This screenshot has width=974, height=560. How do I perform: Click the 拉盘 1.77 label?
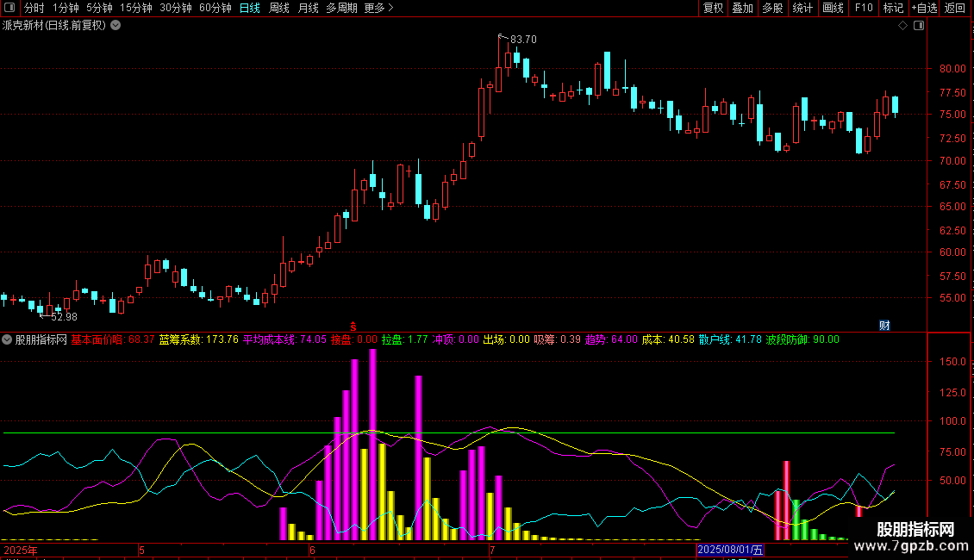pyautogui.click(x=405, y=339)
